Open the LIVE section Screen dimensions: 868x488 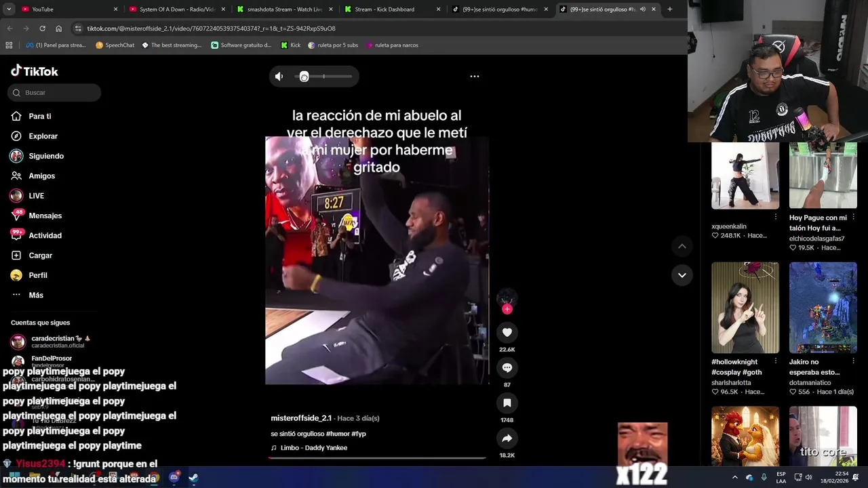click(28, 196)
